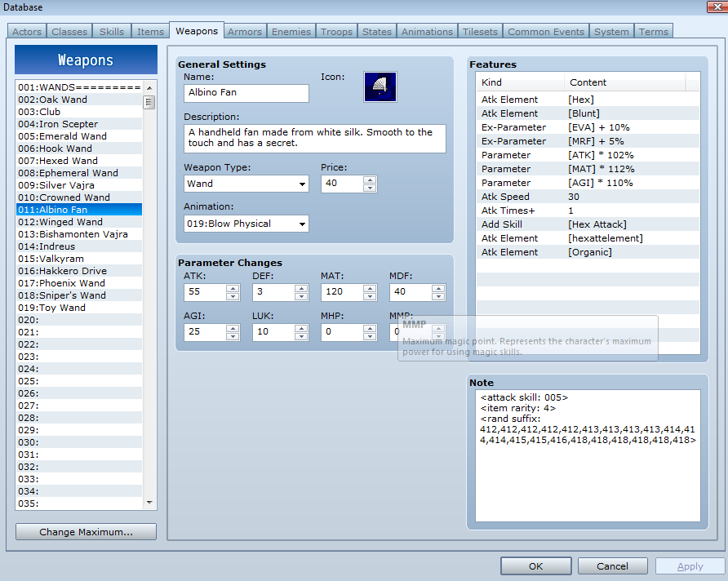The image size is (728, 581).
Task: Select weapon 017:Phoenix Wand
Action: coord(79,283)
